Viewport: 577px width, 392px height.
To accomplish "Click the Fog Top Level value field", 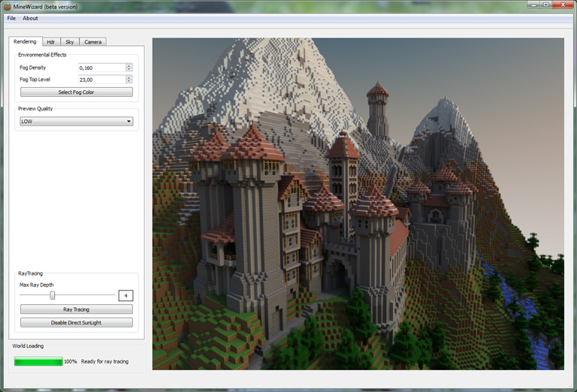I will click(x=102, y=80).
